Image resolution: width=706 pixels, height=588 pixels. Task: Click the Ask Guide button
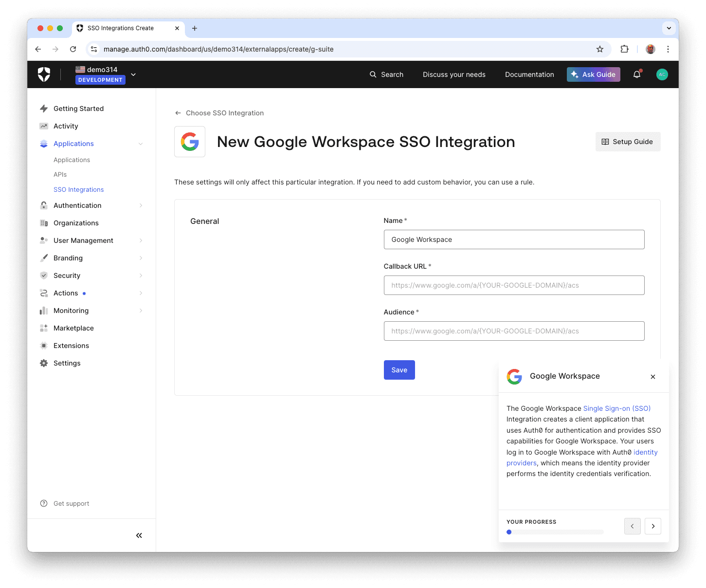point(593,74)
